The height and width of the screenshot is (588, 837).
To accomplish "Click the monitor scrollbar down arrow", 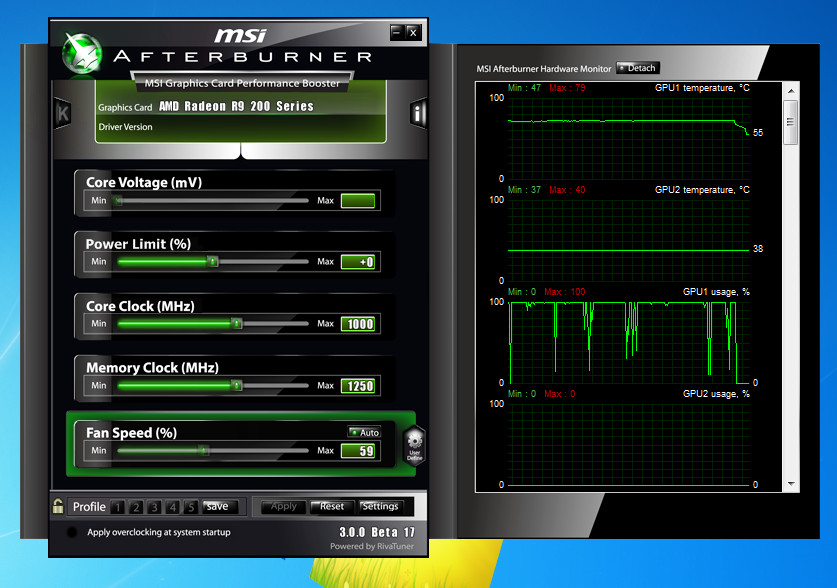I will pyautogui.click(x=791, y=484).
